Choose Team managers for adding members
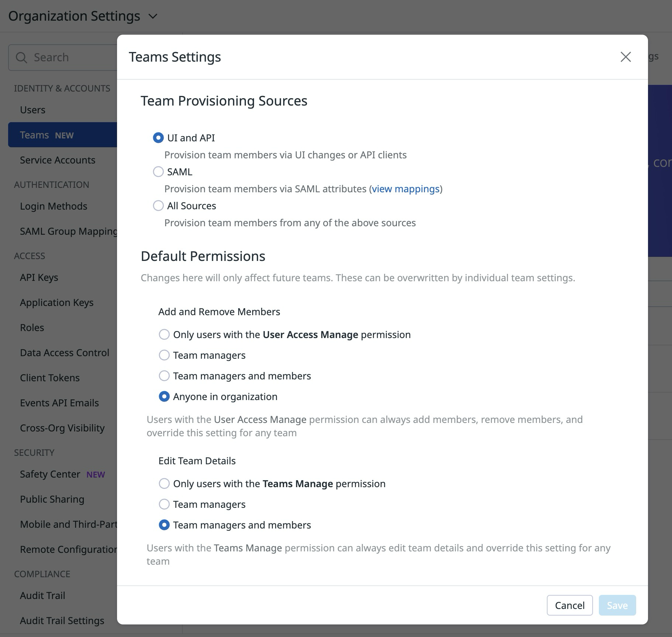 coord(164,355)
